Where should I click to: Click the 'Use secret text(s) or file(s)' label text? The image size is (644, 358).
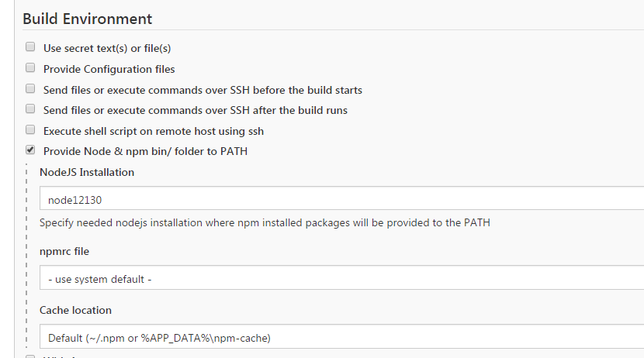(107, 48)
